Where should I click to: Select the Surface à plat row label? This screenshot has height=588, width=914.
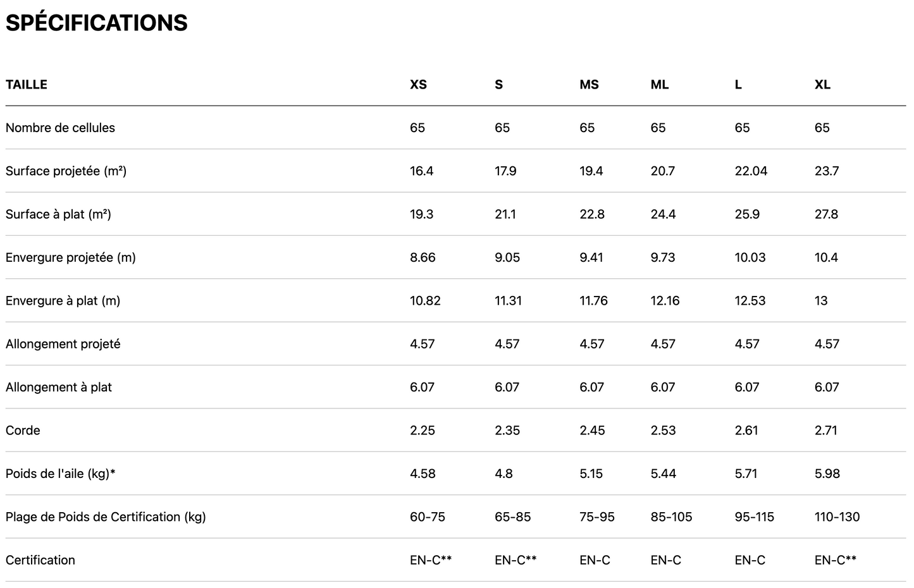[58, 214]
